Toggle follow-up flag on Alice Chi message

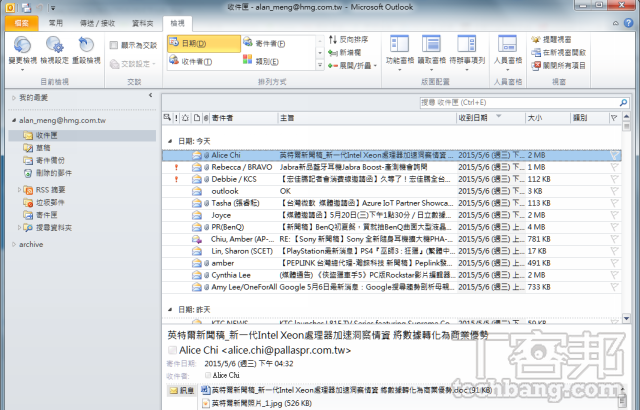(x=614, y=155)
